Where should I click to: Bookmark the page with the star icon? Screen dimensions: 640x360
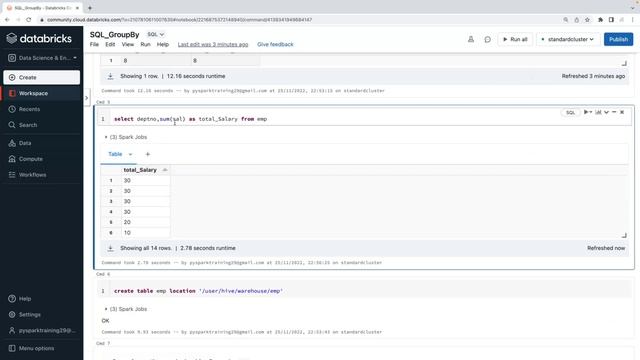[x=587, y=20]
